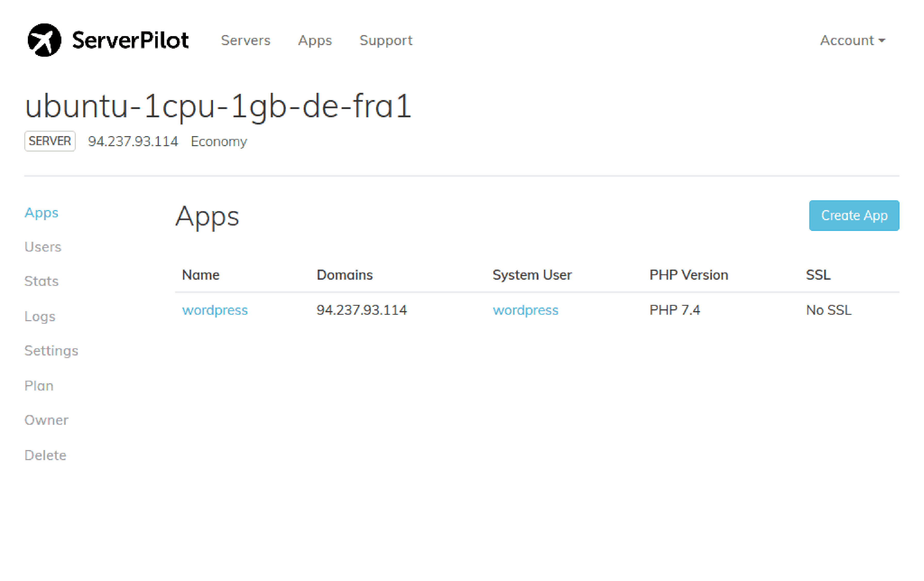Click the Domains column header
Viewport: 924px width, 581px height.
click(x=345, y=275)
